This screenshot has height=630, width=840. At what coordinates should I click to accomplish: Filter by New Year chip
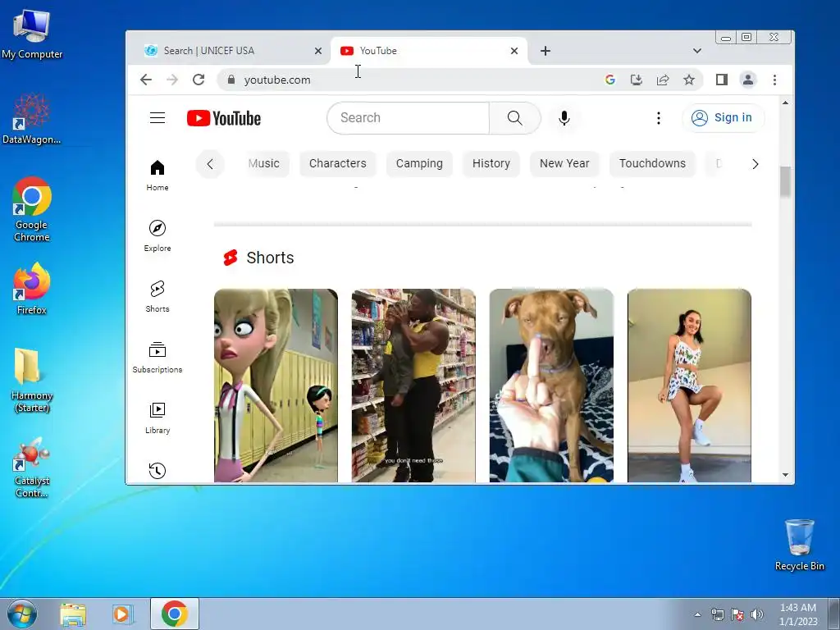(564, 163)
